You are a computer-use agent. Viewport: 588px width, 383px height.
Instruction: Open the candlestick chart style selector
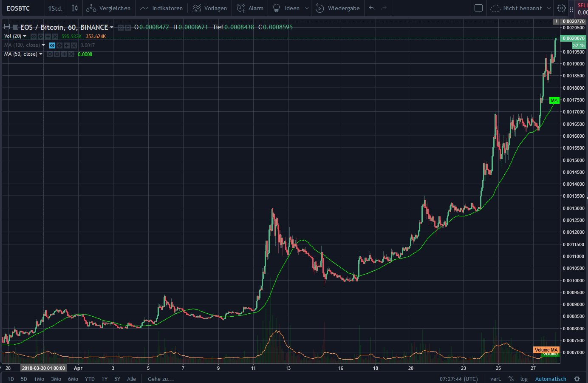click(x=74, y=8)
